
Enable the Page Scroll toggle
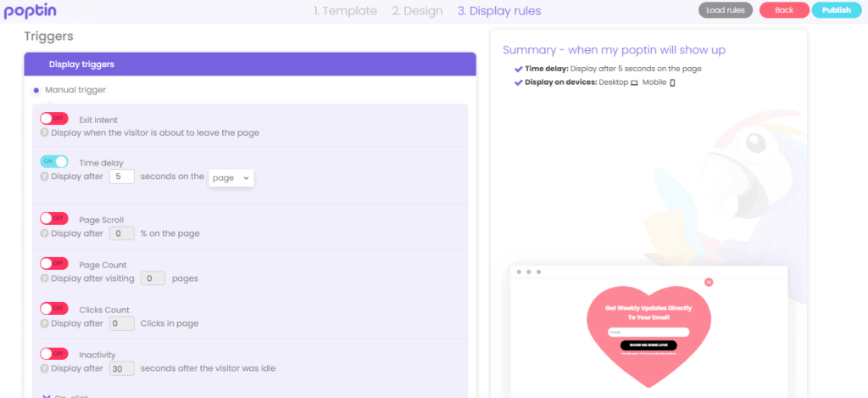click(x=53, y=218)
